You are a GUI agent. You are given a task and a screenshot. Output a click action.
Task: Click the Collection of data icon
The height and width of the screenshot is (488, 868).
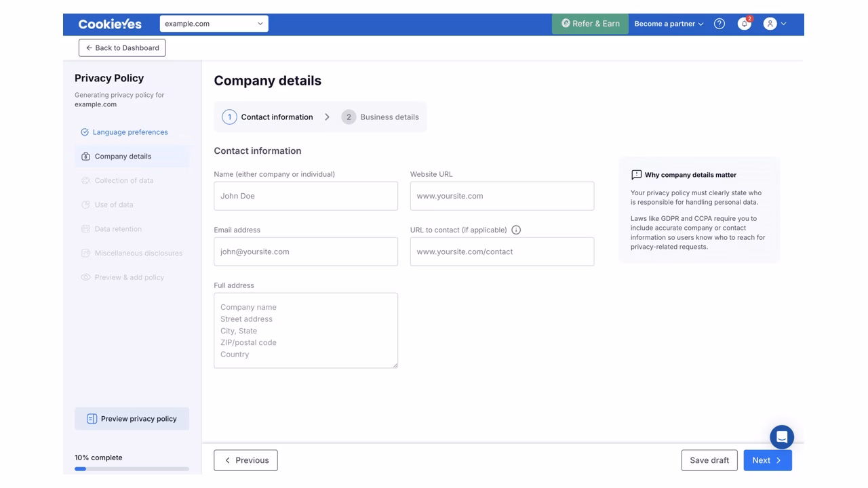(x=85, y=181)
